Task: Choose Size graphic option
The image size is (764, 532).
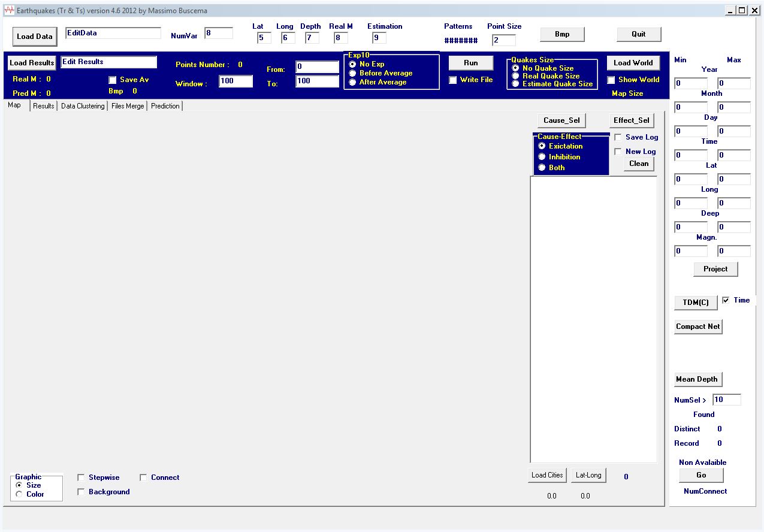Action: [x=19, y=485]
